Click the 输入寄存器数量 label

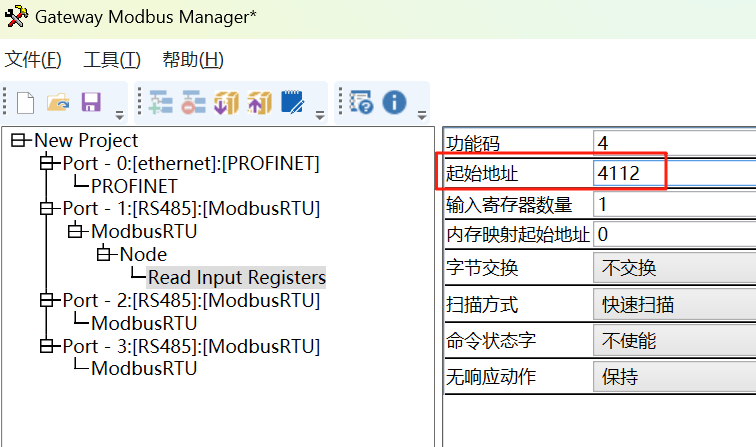point(509,205)
